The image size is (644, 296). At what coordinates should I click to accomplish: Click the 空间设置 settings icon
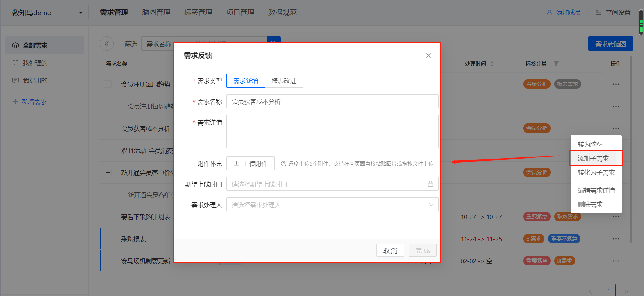point(598,13)
